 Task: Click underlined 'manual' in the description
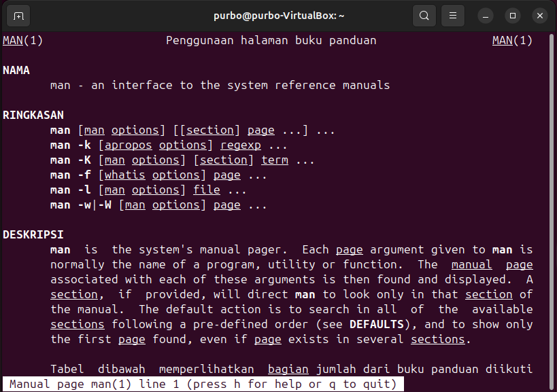(471, 264)
